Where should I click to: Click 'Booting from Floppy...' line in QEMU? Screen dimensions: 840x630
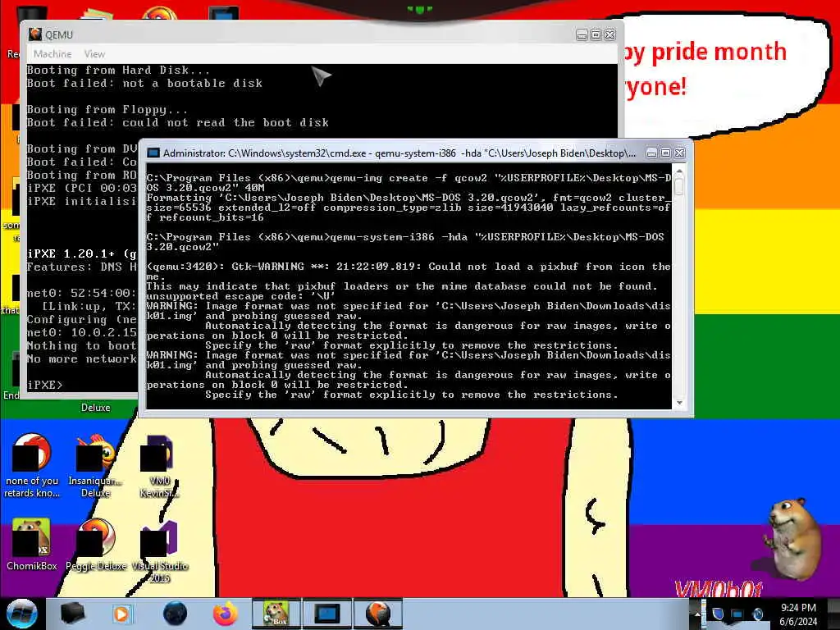coord(107,109)
